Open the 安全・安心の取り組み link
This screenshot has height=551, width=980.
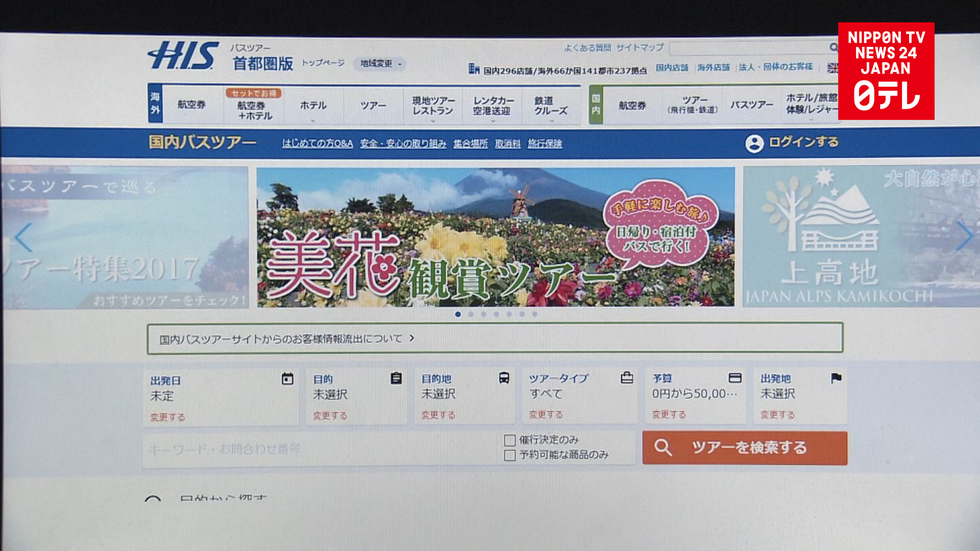[403, 144]
